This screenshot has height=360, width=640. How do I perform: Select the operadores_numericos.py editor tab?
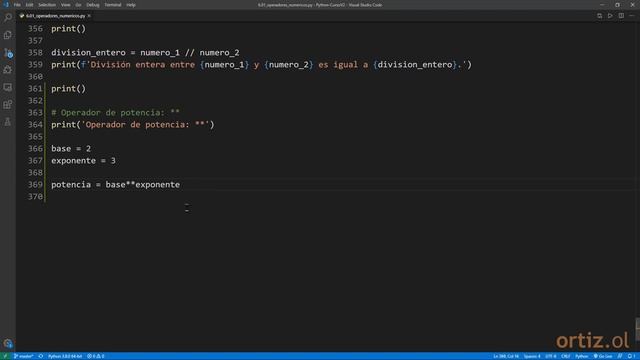pyautogui.click(x=55, y=16)
